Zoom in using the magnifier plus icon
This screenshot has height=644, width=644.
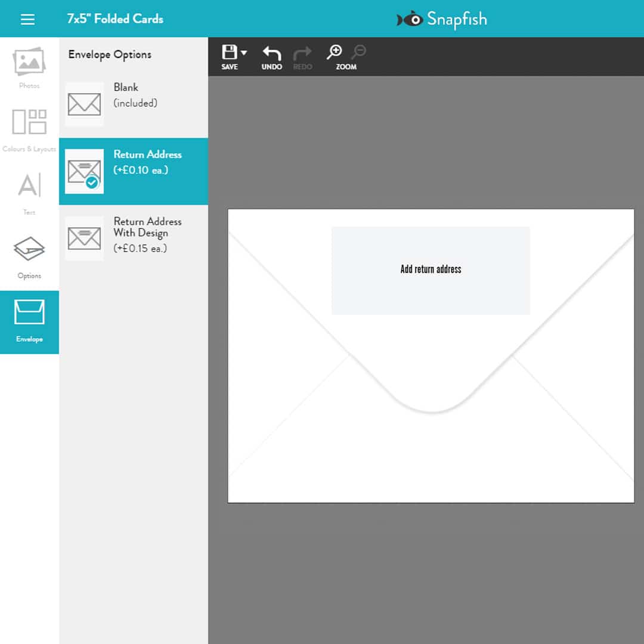pyautogui.click(x=335, y=52)
